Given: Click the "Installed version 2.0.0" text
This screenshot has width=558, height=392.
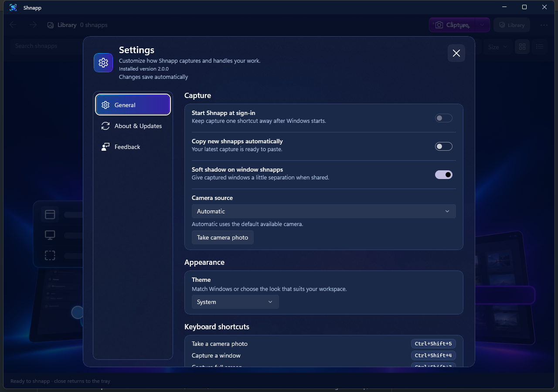Looking at the screenshot, I should point(144,69).
